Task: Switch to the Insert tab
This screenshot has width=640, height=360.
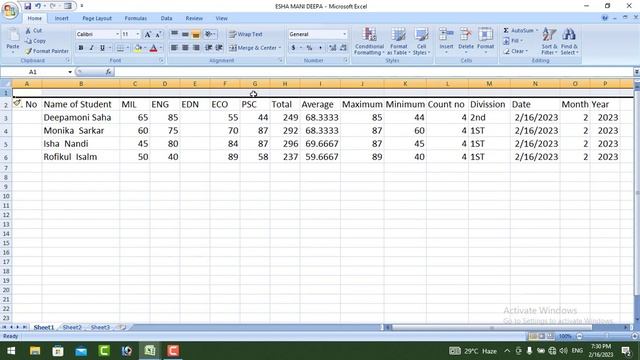Action: click(x=62, y=18)
